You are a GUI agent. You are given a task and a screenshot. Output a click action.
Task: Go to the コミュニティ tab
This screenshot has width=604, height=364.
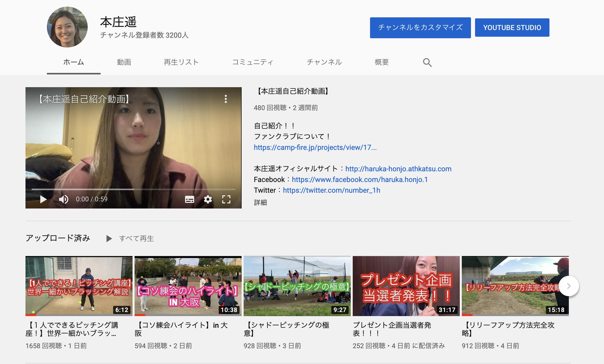(x=253, y=62)
